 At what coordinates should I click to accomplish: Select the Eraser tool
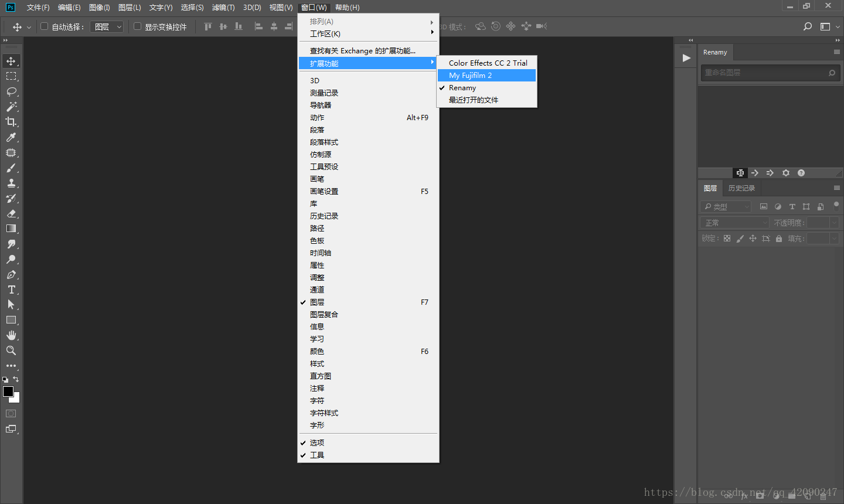tap(11, 213)
